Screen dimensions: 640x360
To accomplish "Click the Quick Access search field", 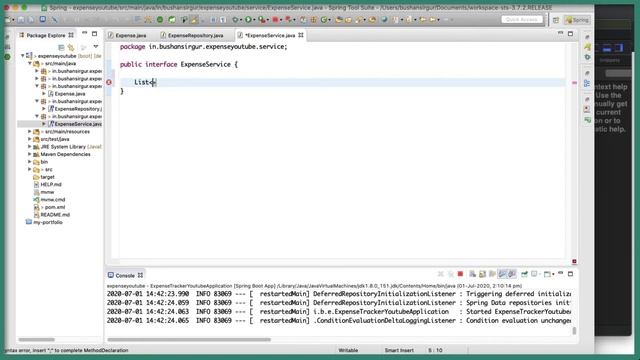I will pyautogui.click(x=522, y=20).
